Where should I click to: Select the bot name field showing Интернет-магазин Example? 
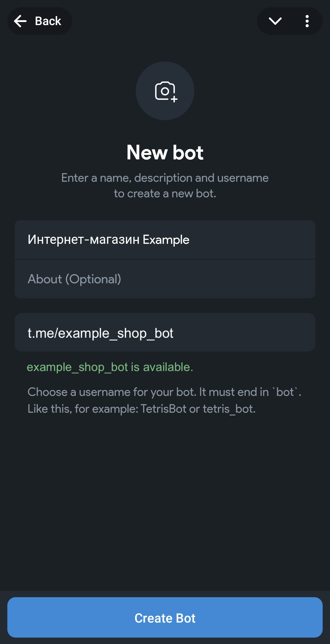165,240
